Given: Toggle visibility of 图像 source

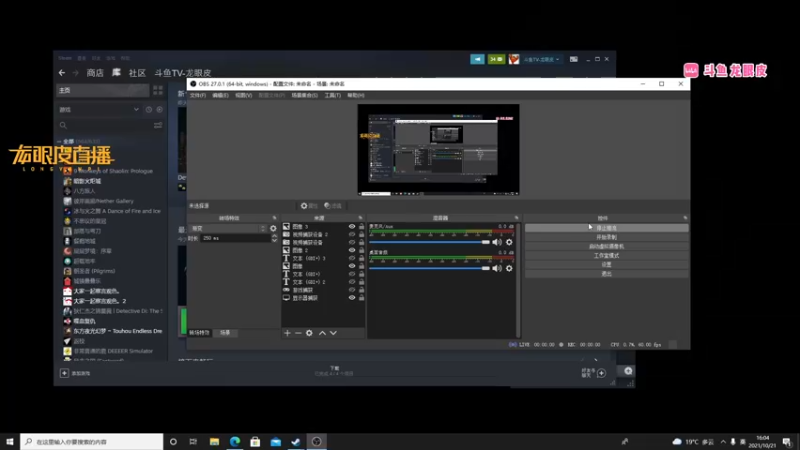Looking at the screenshot, I should pyautogui.click(x=352, y=266).
